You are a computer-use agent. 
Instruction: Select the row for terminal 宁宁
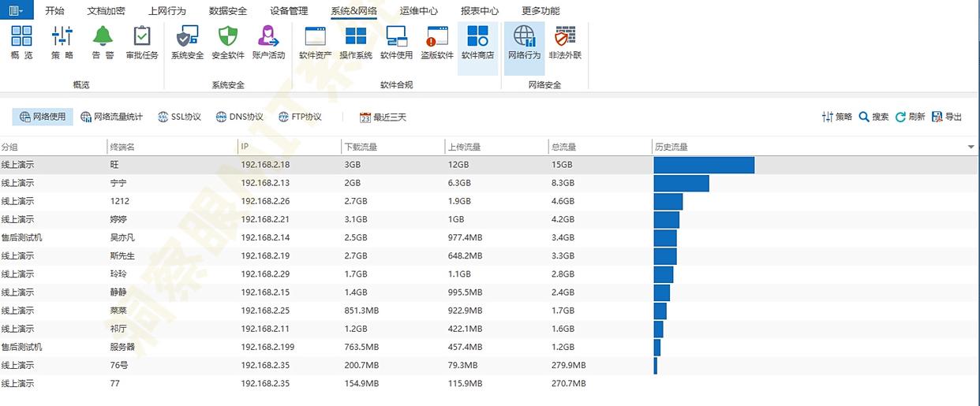(490, 183)
